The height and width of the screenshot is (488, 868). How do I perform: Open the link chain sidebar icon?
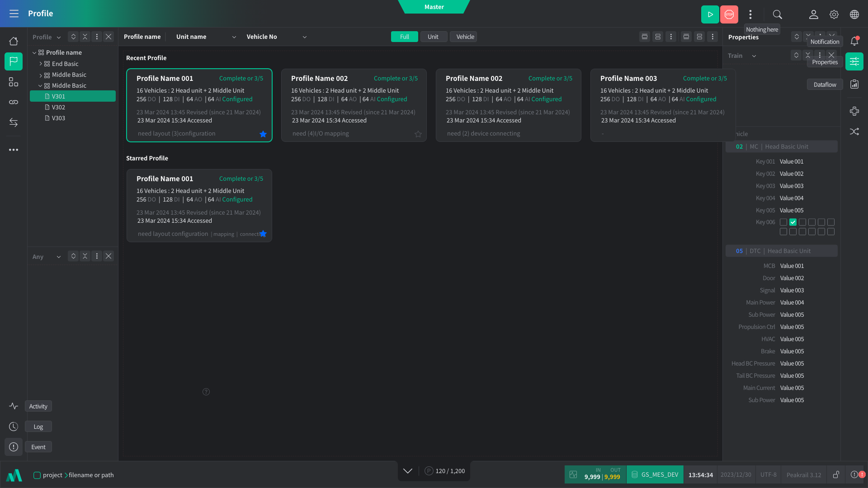14,102
